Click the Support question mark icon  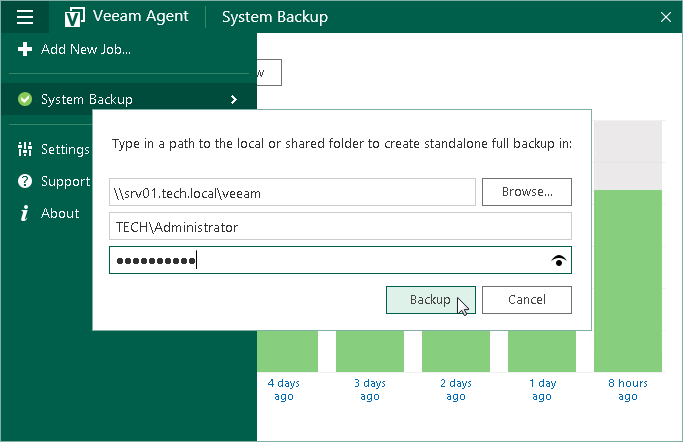25,181
